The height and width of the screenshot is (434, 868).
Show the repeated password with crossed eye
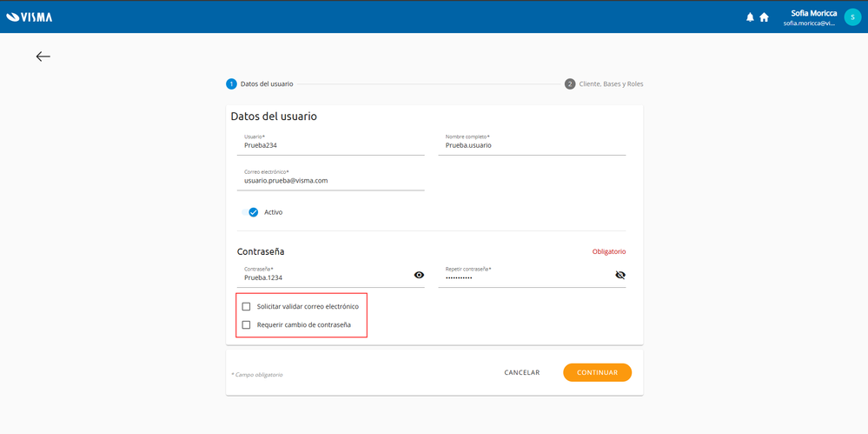pyautogui.click(x=620, y=275)
